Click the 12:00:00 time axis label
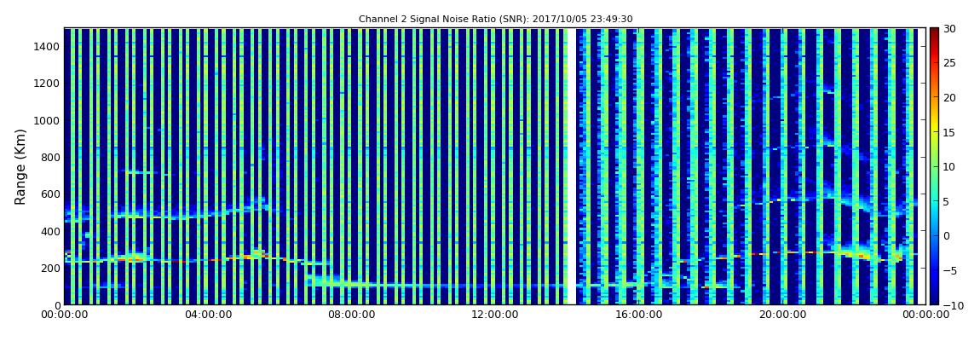 click(x=494, y=315)
